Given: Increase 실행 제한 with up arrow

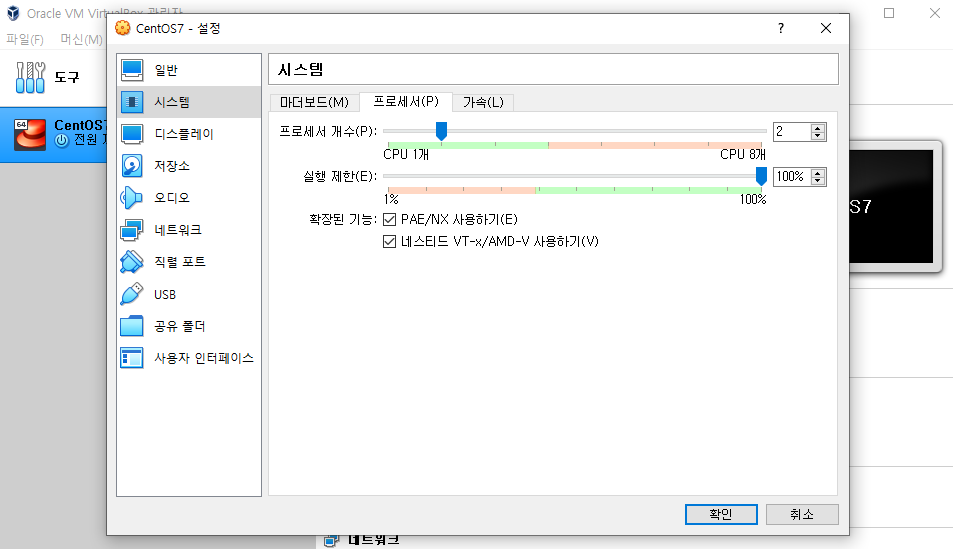Looking at the screenshot, I should 817,173.
